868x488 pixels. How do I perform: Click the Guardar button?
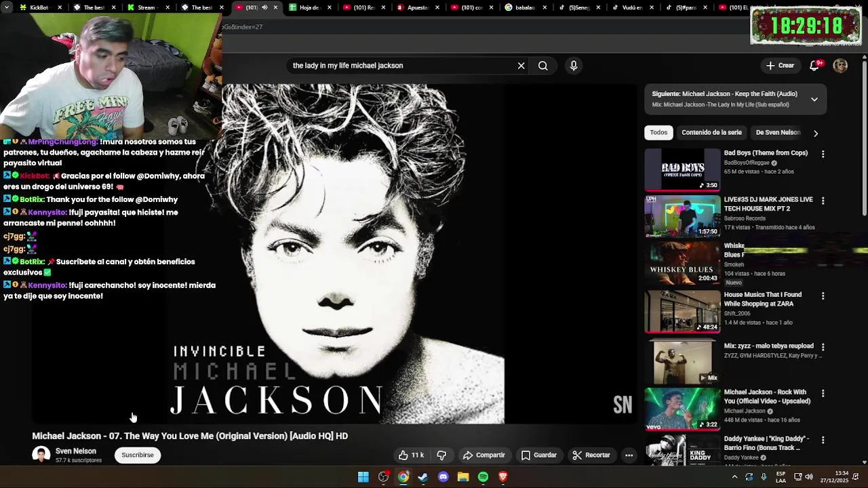pyautogui.click(x=538, y=455)
